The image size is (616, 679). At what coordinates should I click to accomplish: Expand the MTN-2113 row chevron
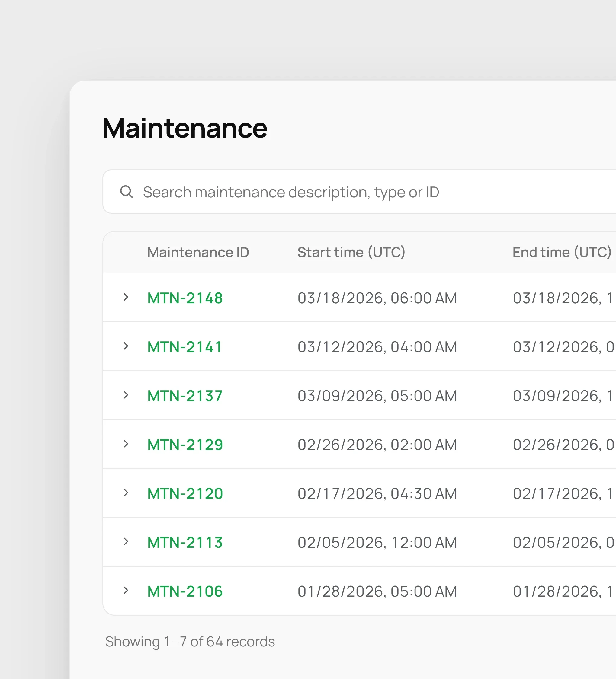coord(126,542)
